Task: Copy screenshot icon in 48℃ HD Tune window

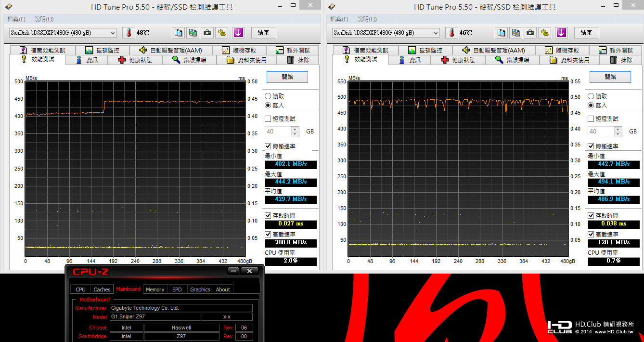Action: point(193,33)
